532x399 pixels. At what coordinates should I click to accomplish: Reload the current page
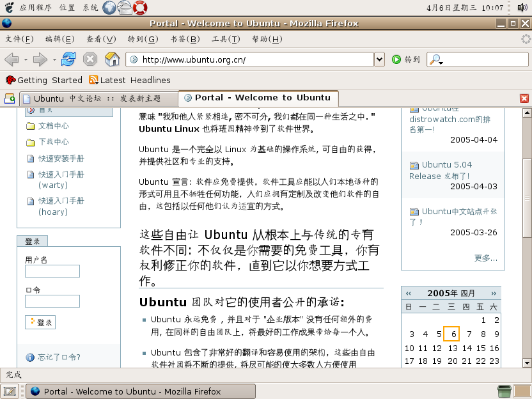tap(68, 59)
